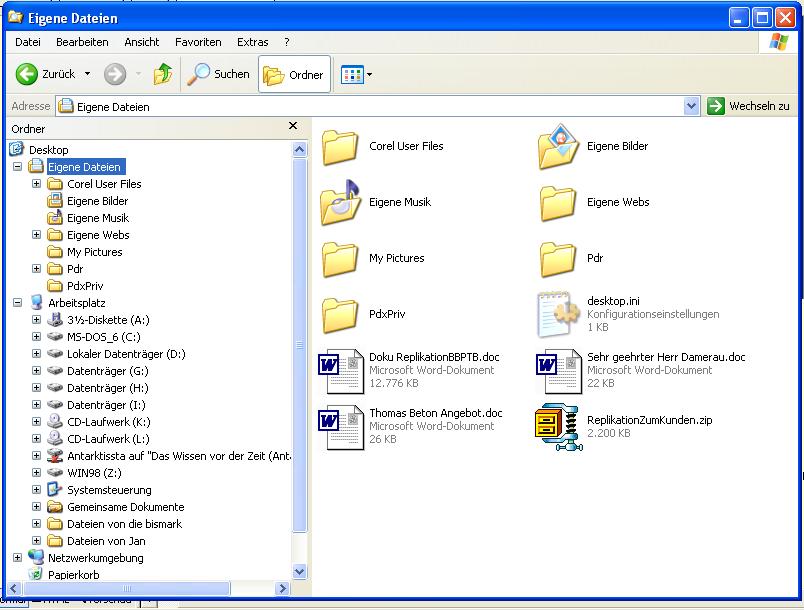Viewport: 804px width, 610px height.
Task: Click Papierkorb recycle bin in tree
Action: pos(73,575)
